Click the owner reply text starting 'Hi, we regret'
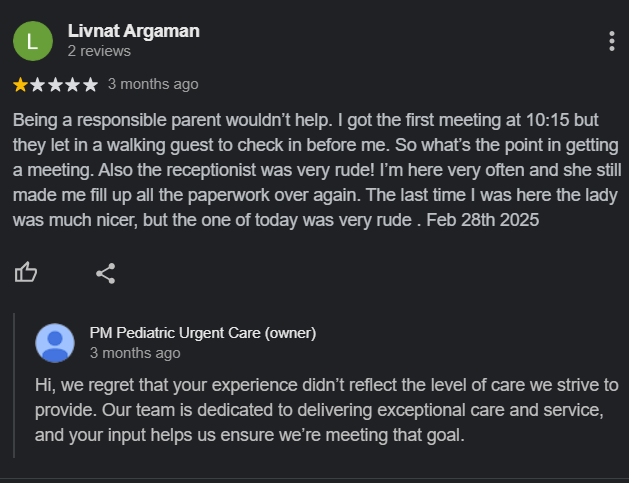This screenshot has width=629, height=483. pyautogui.click(x=327, y=410)
